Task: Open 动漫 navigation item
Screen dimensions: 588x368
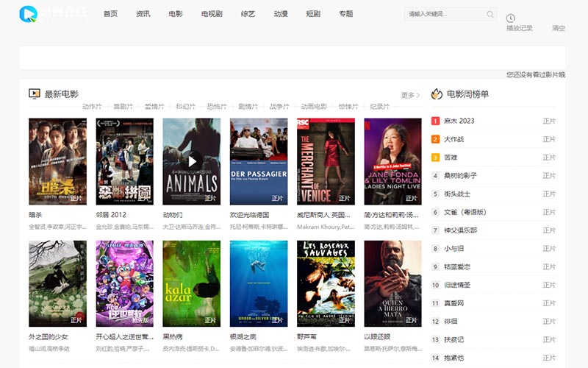Action: [x=281, y=14]
